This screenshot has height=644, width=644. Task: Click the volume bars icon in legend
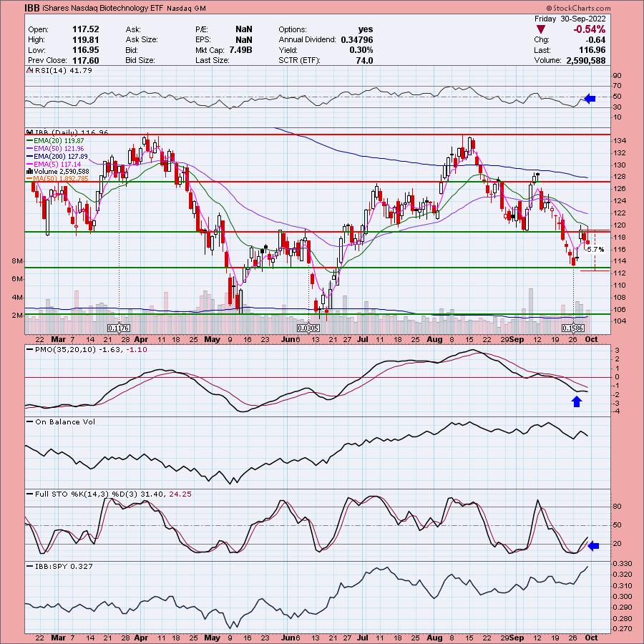point(29,171)
